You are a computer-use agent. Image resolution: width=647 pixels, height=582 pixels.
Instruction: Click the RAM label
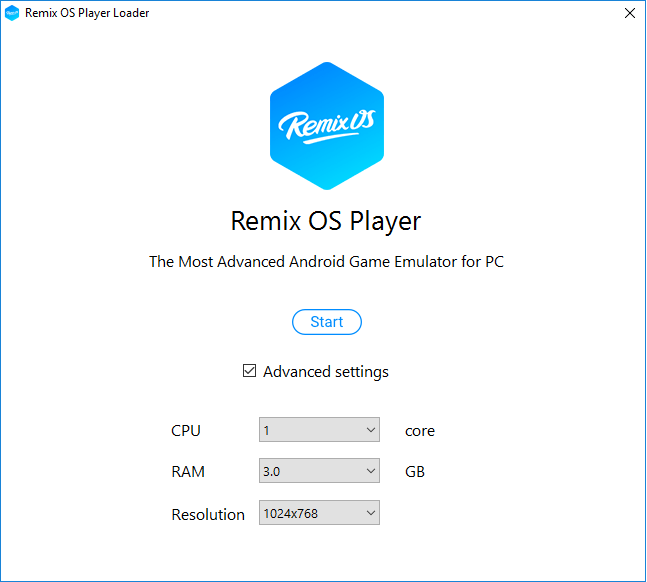pos(188,471)
